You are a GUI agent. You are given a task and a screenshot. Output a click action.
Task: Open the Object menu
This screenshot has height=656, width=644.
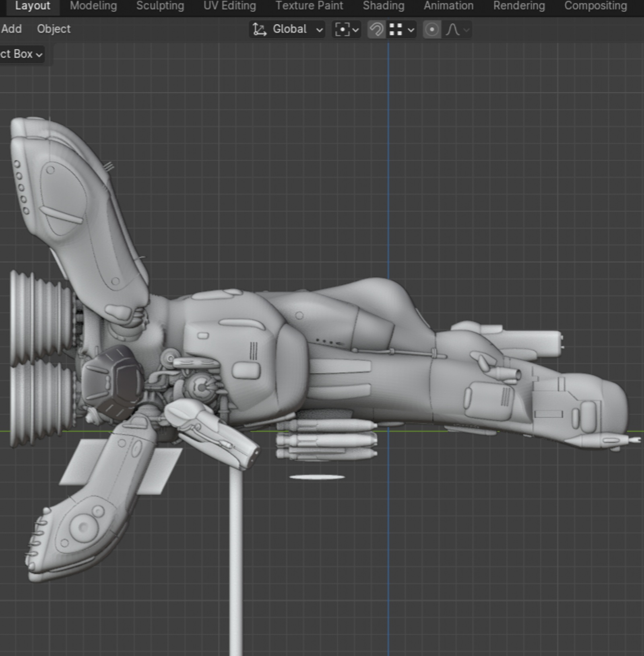point(54,29)
